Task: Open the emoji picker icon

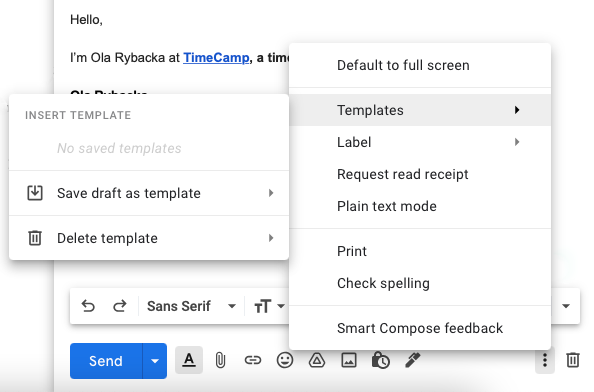Action: coord(285,360)
